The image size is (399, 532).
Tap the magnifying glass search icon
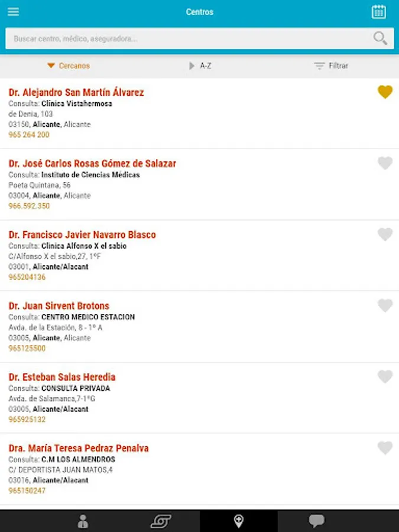pos(381,38)
